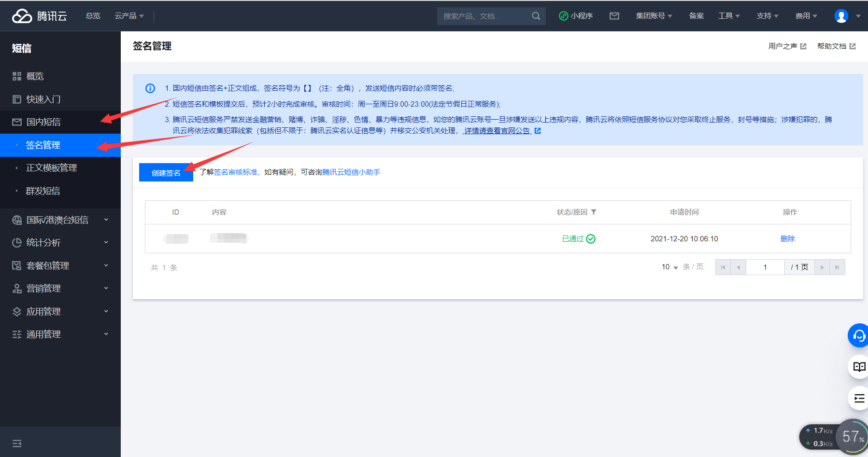
Task: Click the 应用管理 application management icon
Action: [16, 311]
